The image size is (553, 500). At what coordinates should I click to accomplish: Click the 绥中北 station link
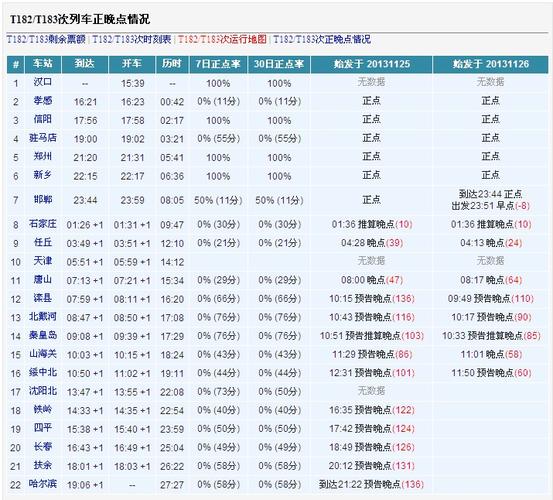43,372
